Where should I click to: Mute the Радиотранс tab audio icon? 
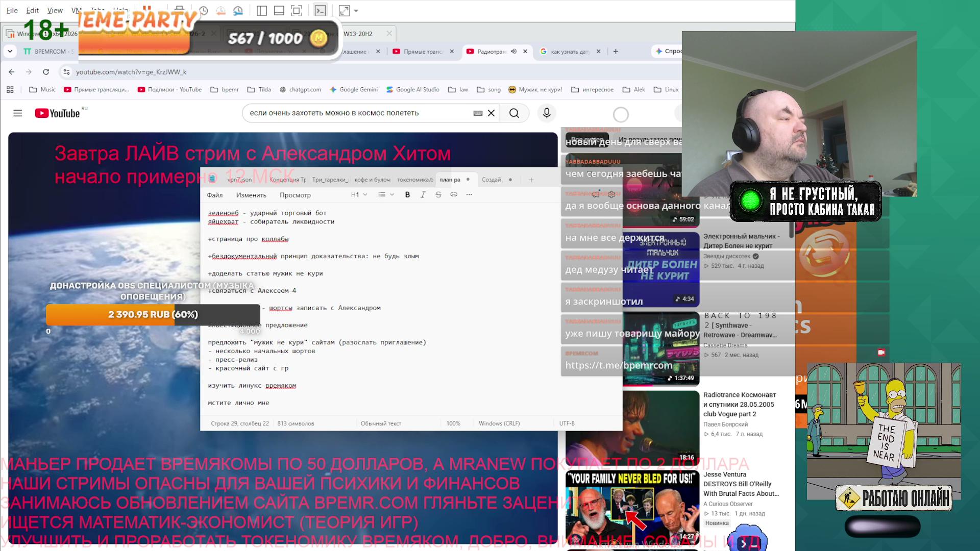(514, 52)
